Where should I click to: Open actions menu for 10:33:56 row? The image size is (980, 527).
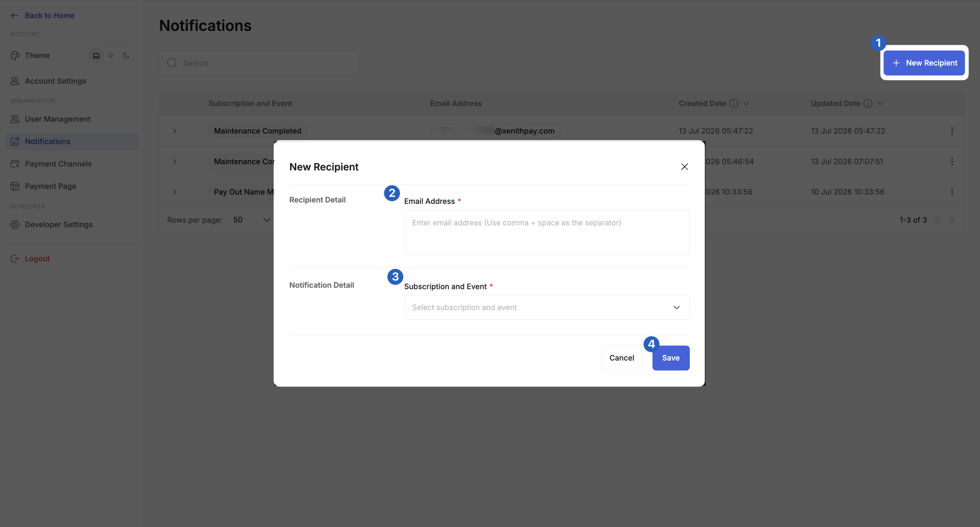[952, 192]
